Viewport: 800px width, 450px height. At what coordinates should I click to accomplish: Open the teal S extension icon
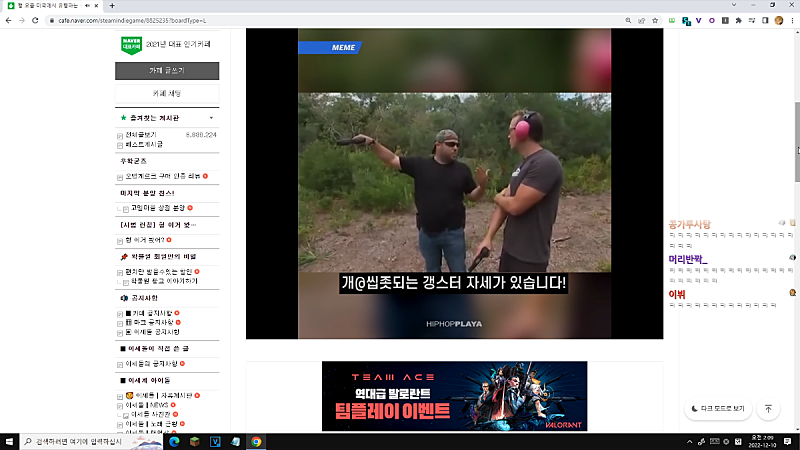[x=686, y=21]
